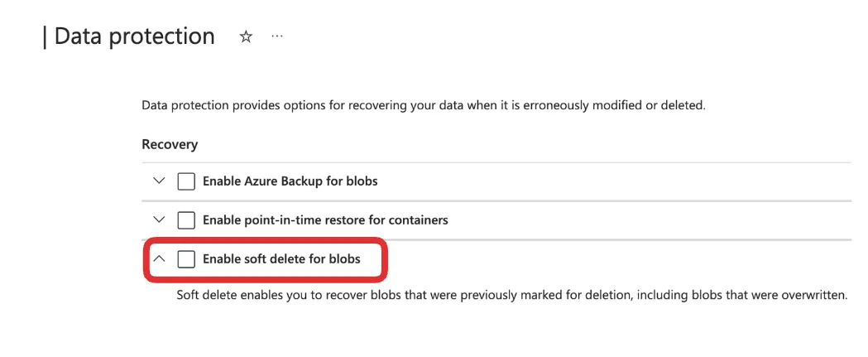
Task: Collapse the soft delete for blobs section
Action: pyautogui.click(x=160, y=259)
